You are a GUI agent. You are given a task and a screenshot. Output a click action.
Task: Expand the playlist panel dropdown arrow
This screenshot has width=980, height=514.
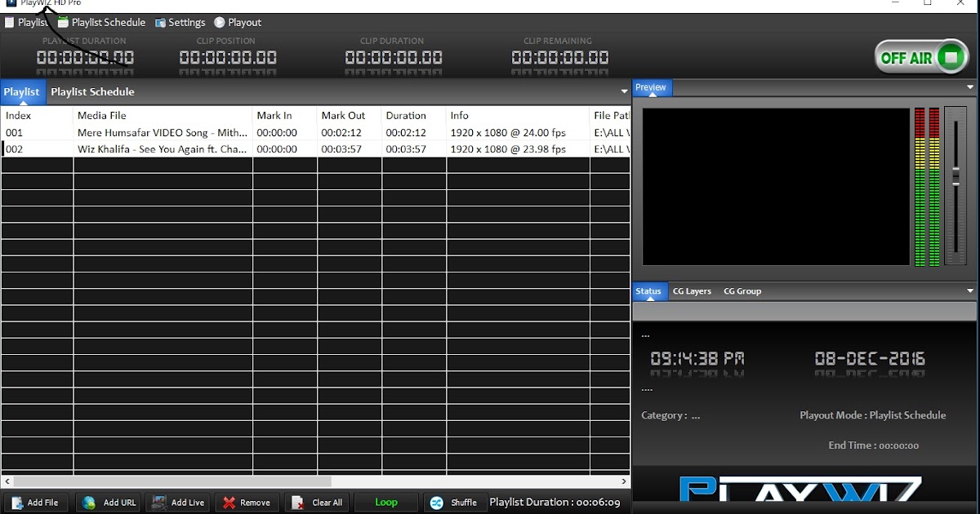point(624,91)
